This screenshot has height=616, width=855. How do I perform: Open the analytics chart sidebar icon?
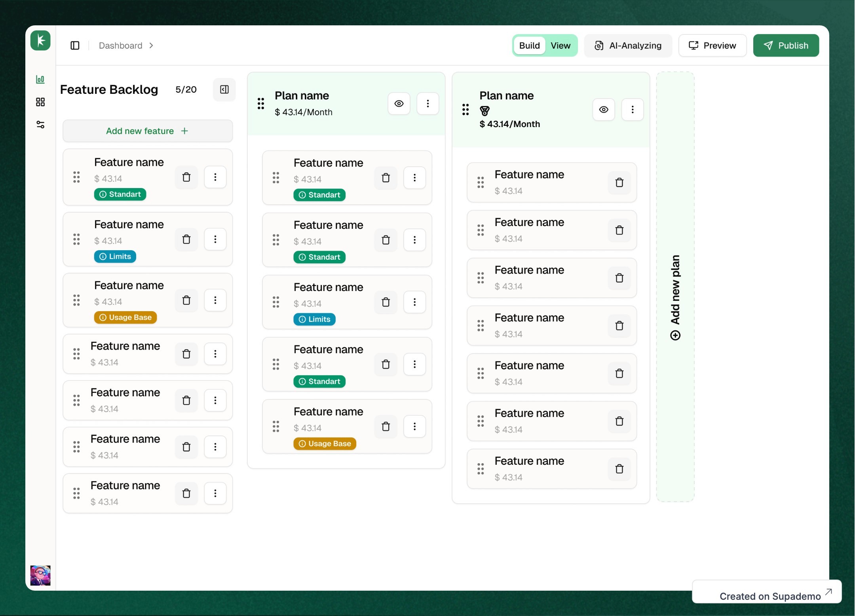pos(40,79)
